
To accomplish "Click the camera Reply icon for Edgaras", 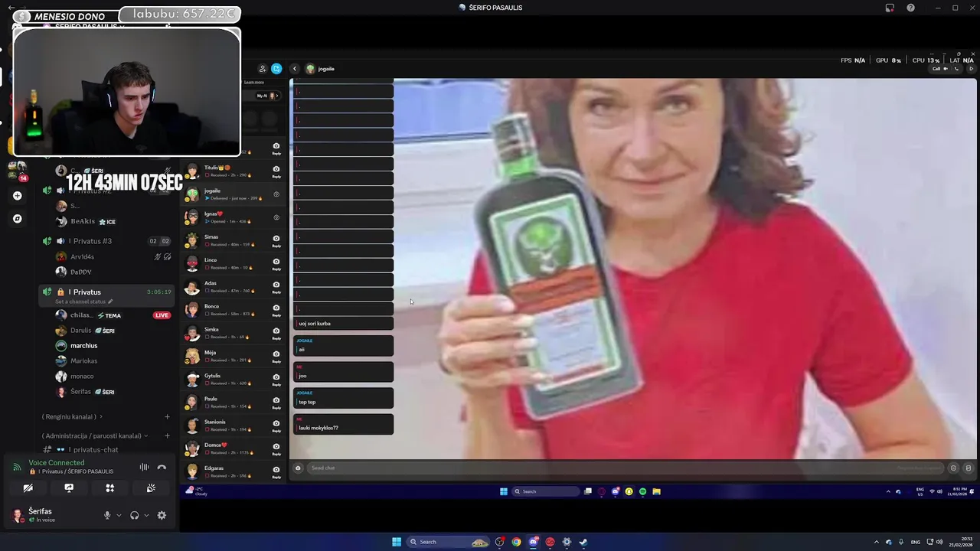I will (x=276, y=471).
